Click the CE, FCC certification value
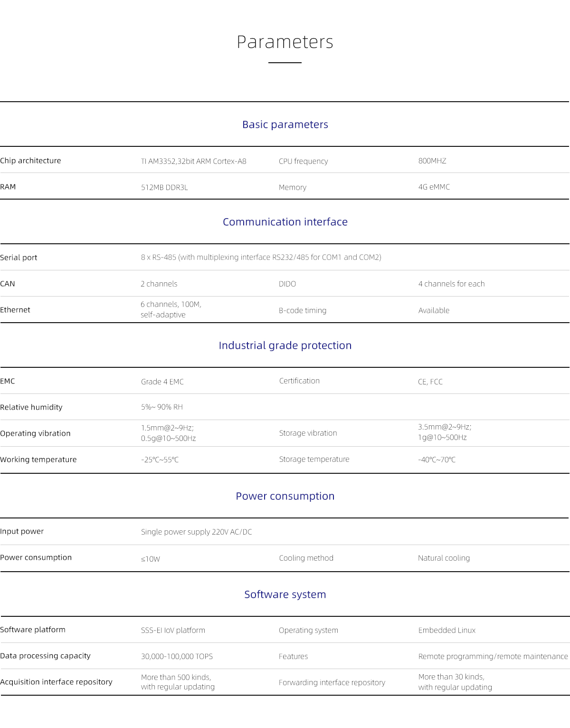The image size is (570, 728). click(x=430, y=382)
